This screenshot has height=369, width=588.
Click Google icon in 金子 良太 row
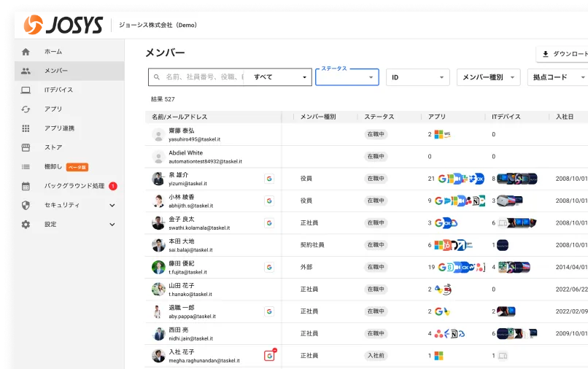pos(269,222)
